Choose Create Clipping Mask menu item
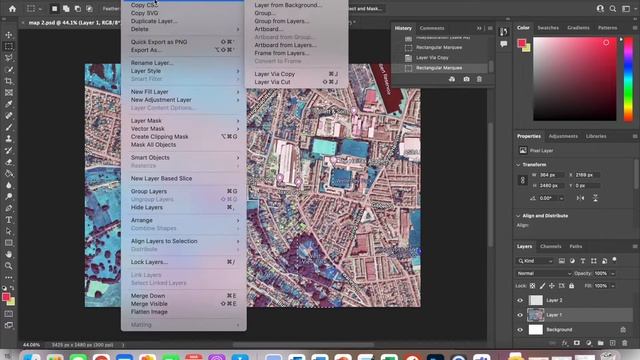The image size is (640, 360). (184, 137)
